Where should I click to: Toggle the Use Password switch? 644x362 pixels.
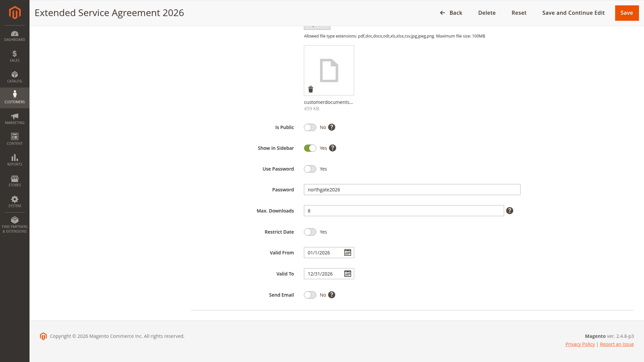coord(310,169)
